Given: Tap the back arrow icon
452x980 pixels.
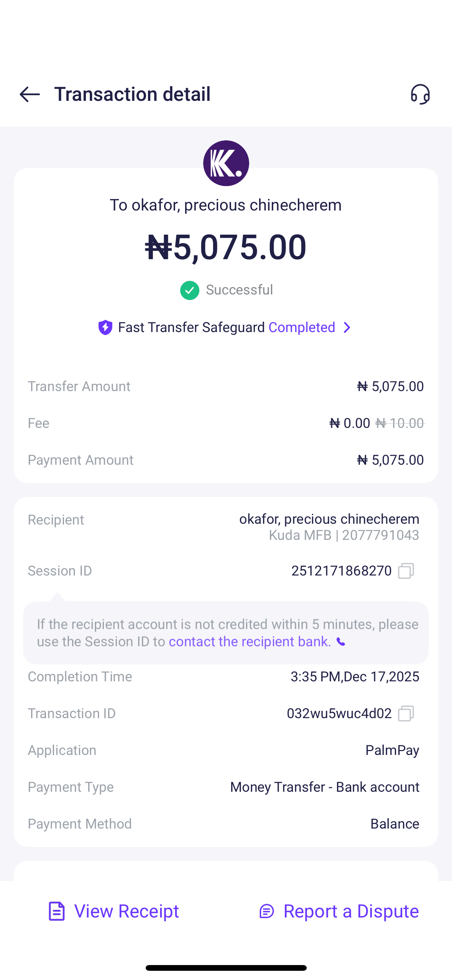Looking at the screenshot, I should pos(30,94).
